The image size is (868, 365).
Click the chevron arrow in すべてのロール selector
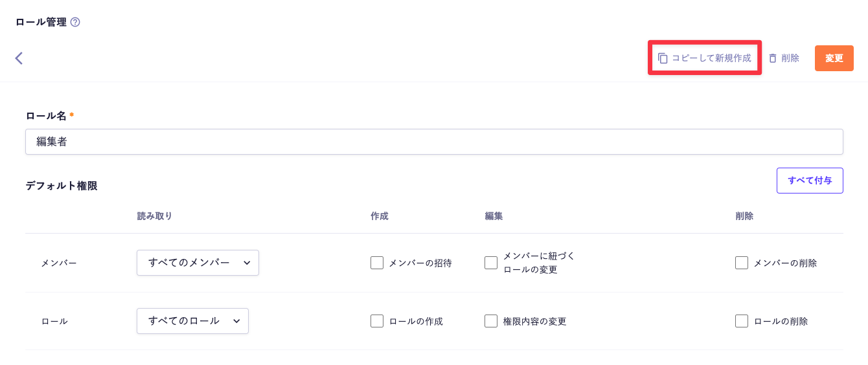pos(236,321)
